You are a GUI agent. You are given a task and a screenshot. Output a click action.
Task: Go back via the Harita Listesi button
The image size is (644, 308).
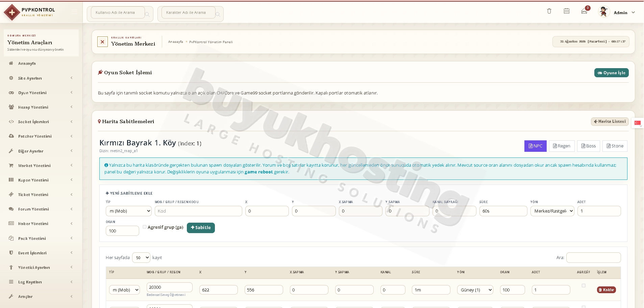610,121
